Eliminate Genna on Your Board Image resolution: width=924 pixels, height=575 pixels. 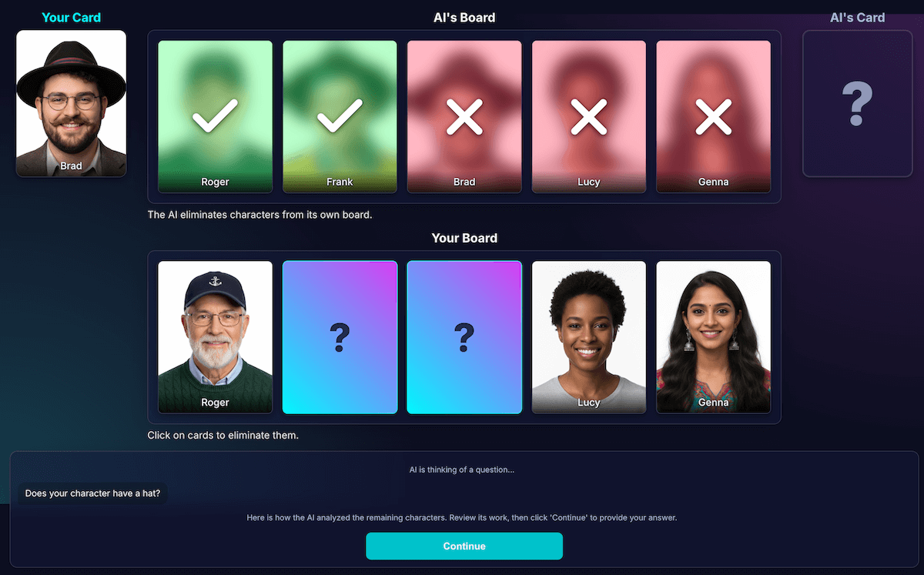tap(714, 337)
